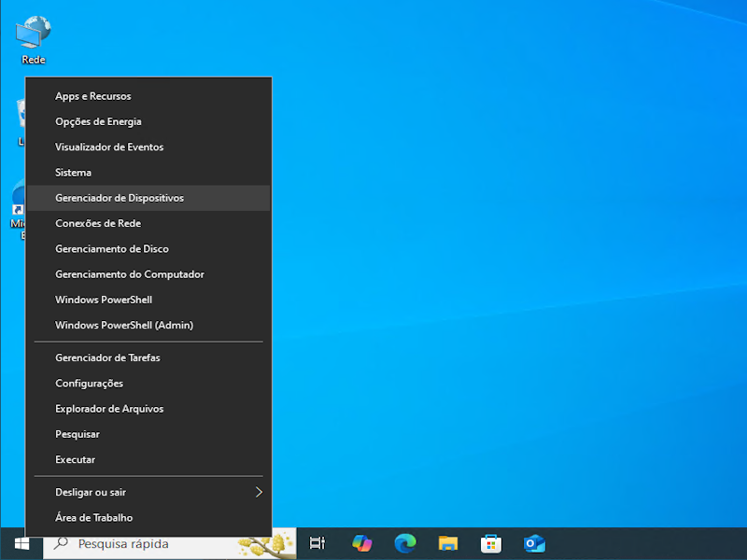Open Microsoft Edge from the taskbar
The height and width of the screenshot is (560, 747).
coord(405,543)
